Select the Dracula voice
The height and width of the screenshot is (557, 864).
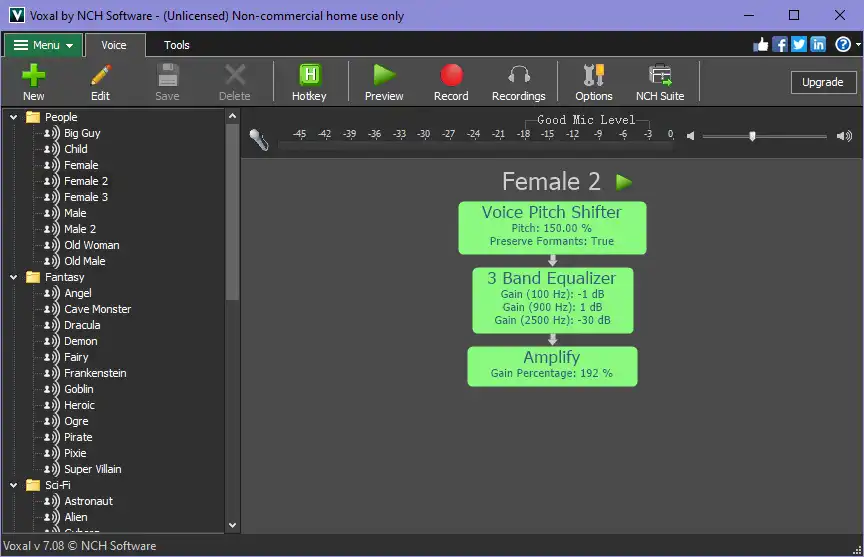(82, 325)
